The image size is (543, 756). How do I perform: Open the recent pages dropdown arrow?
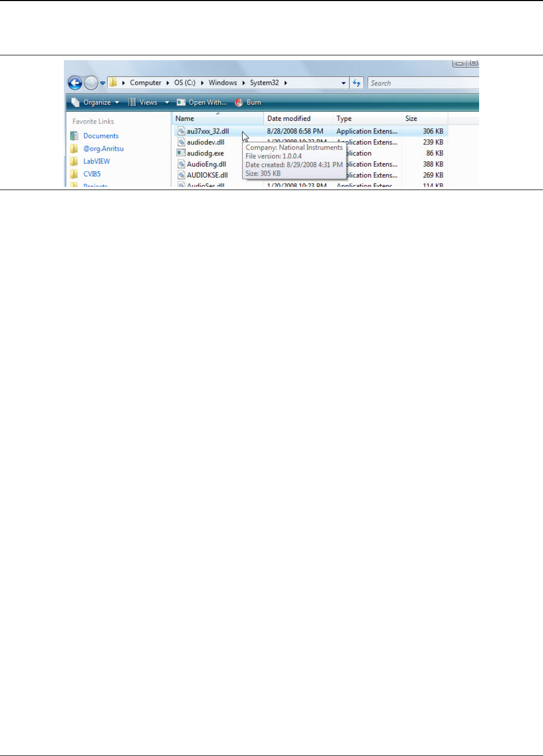(x=103, y=84)
